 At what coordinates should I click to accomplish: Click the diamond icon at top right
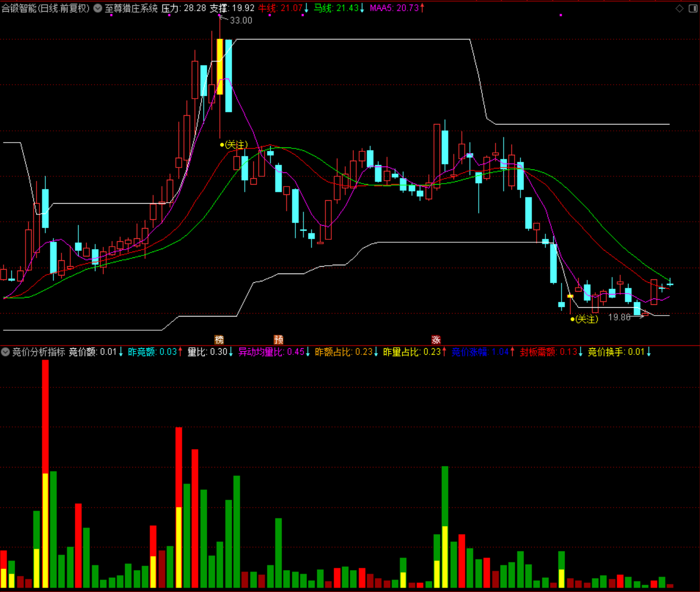(x=679, y=8)
